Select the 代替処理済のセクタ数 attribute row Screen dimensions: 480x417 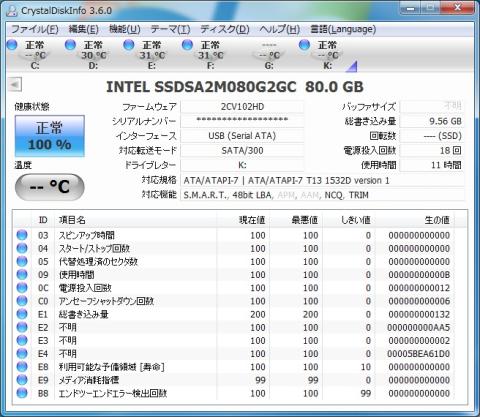pyautogui.click(x=234, y=262)
